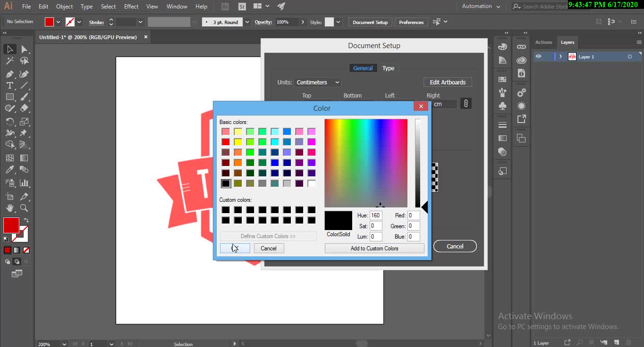Click Add to Custom Colors button
The width and height of the screenshot is (644, 347).
click(374, 248)
